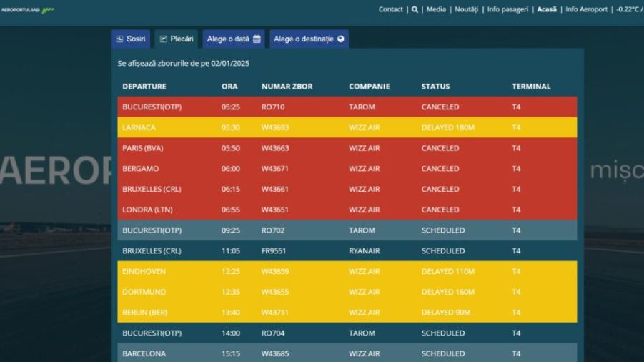
Task: Click the COMPANIE column header
Action: pyautogui.click(x=370, y=87)
